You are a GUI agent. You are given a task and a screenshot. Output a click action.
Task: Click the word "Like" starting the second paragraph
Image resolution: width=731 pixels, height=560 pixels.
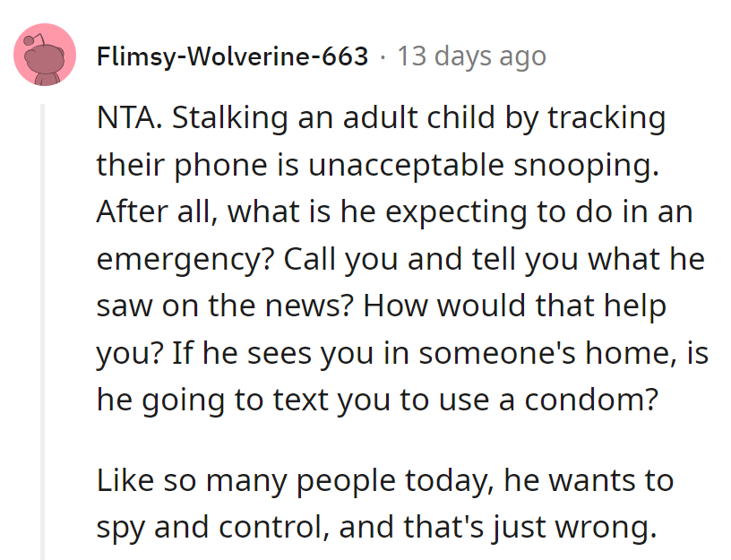coord(125,480)
